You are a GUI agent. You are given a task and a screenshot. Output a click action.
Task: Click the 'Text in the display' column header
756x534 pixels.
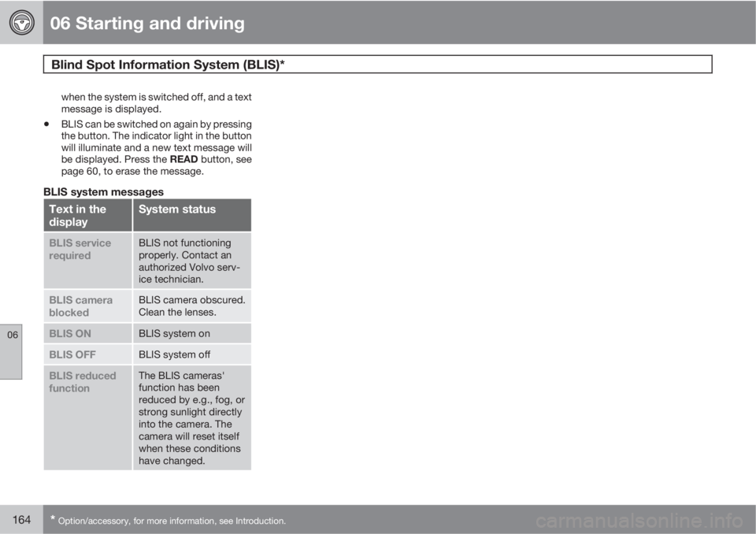click(87, 215)
